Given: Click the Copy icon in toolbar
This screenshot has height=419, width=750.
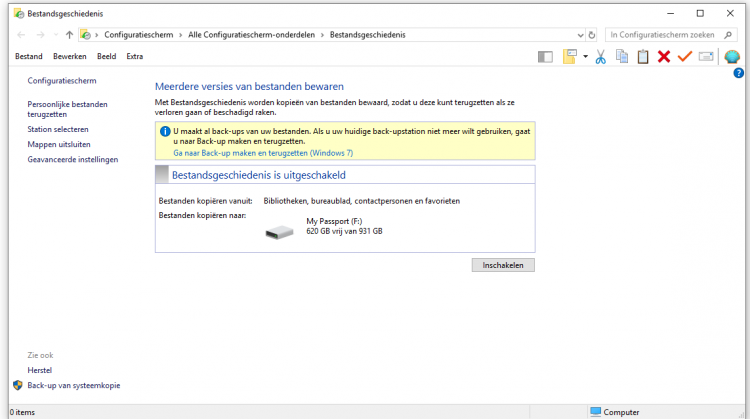Looking at the screenshot, I should click(622, 57).
